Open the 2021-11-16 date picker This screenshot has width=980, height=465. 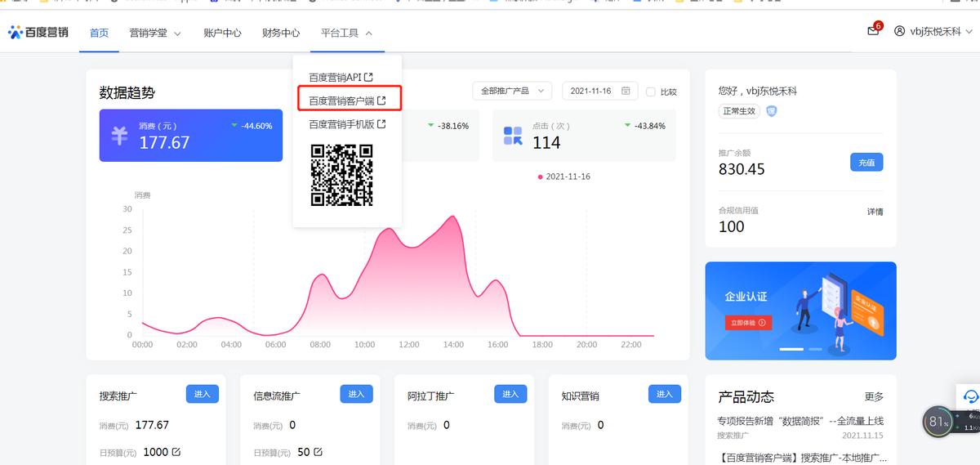[x=599, y=91]
